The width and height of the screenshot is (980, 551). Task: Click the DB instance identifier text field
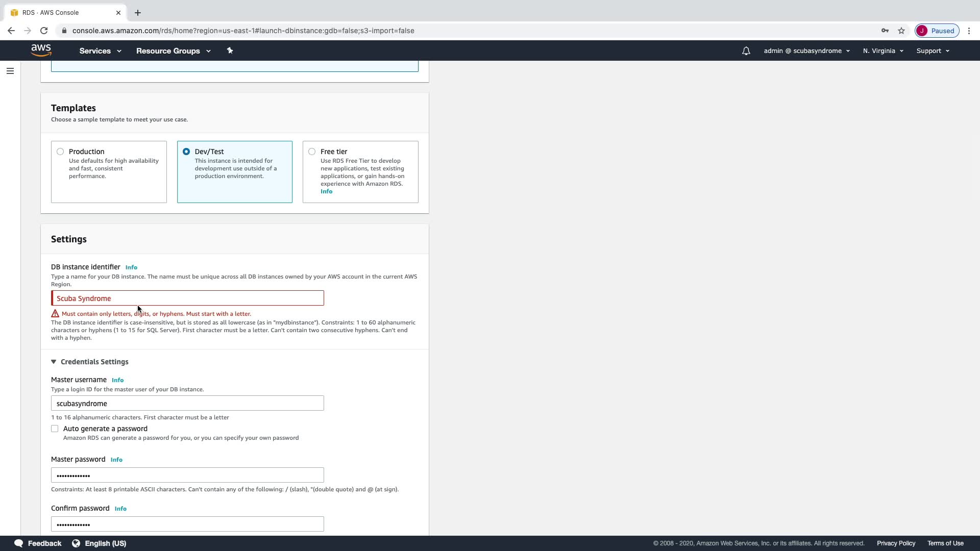click(187, 298)
